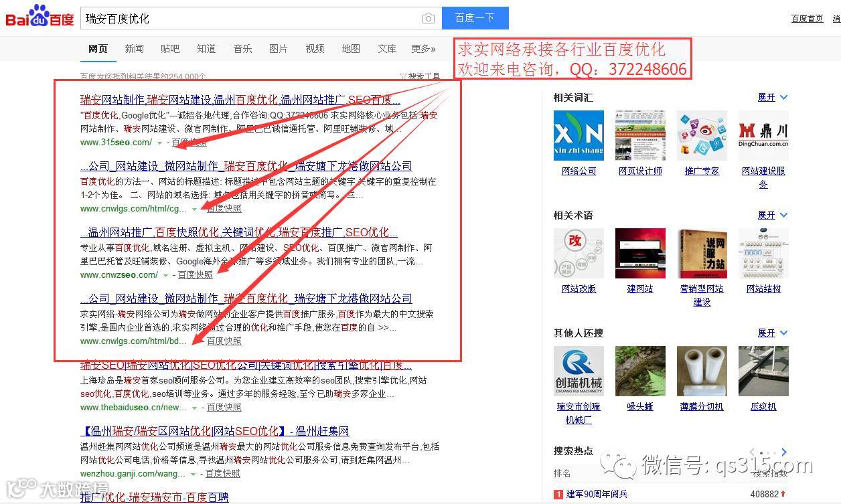
Task: Click the 百度一下 search button
Action: pos(475,18)
